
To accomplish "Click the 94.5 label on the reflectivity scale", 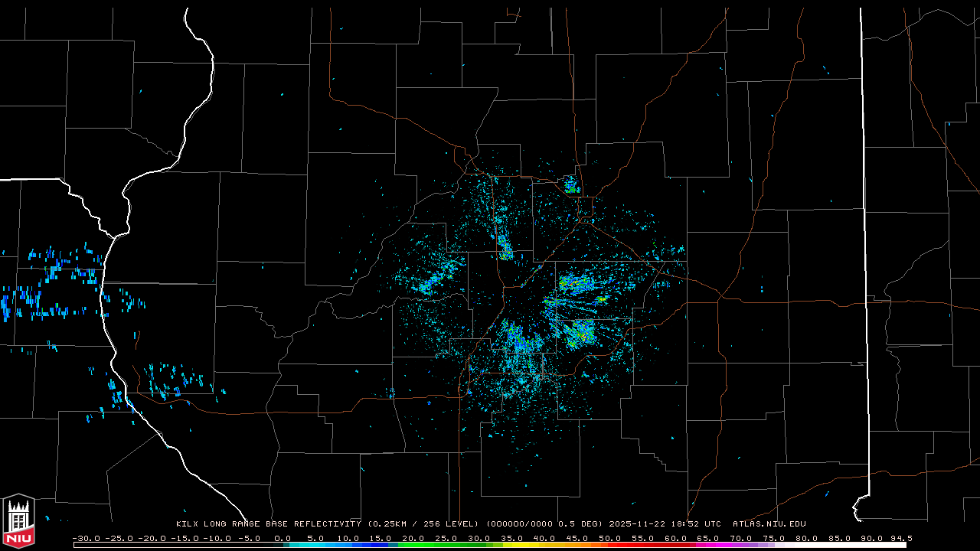I will coord(900,538).
